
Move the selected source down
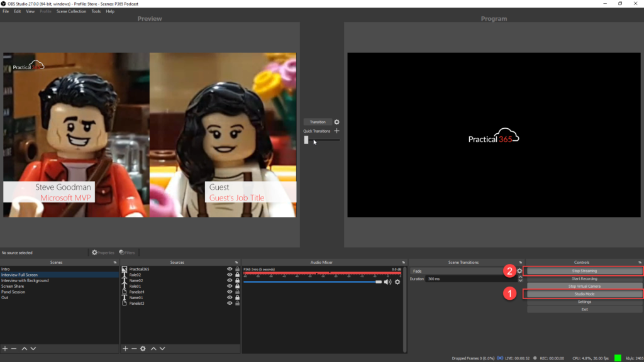point(162,348)
